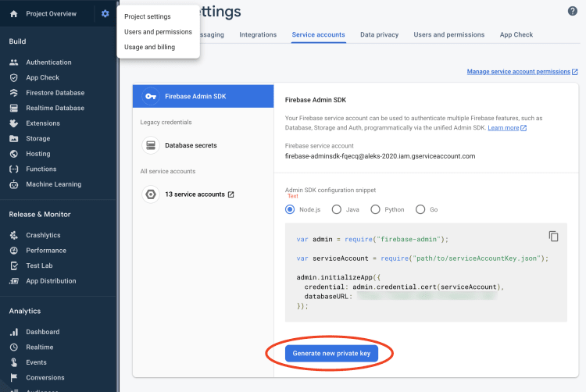Click the Realtime Database icon
Viewport: 586px width, 392px height.
14,109
